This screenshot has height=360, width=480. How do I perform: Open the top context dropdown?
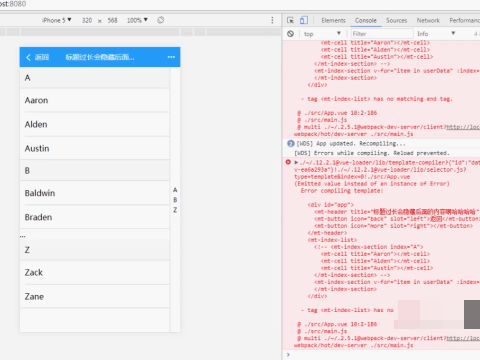click(322, 34)
